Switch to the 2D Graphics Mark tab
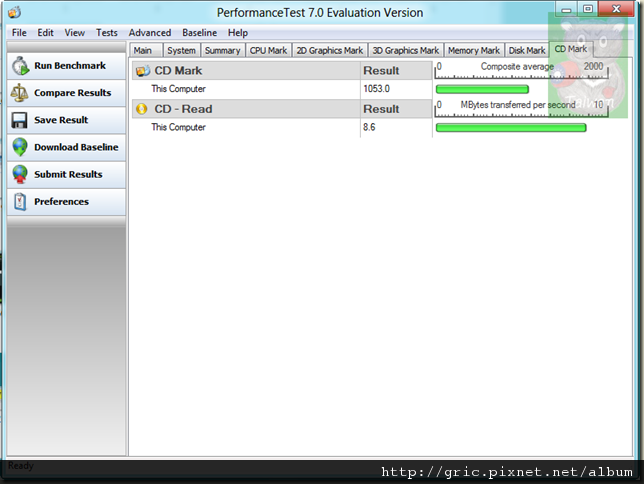The width and height of the screenshot is (644, 484). (x=329, y=50)
